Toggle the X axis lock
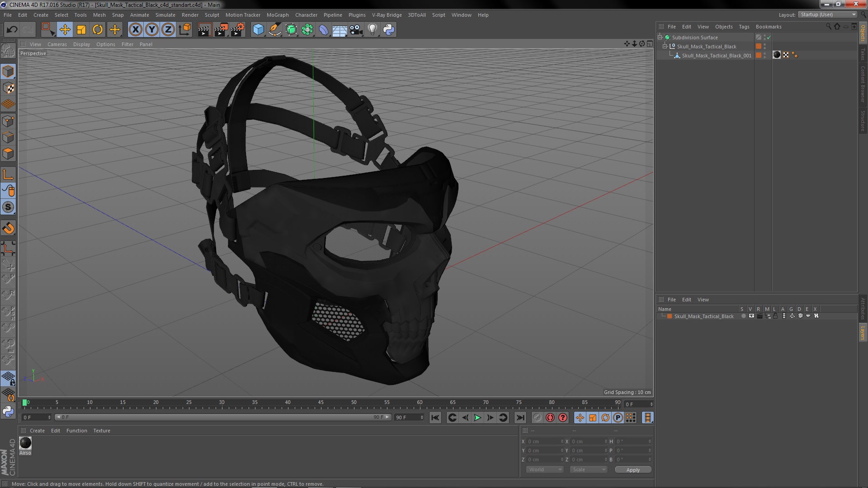 (135, 30)
